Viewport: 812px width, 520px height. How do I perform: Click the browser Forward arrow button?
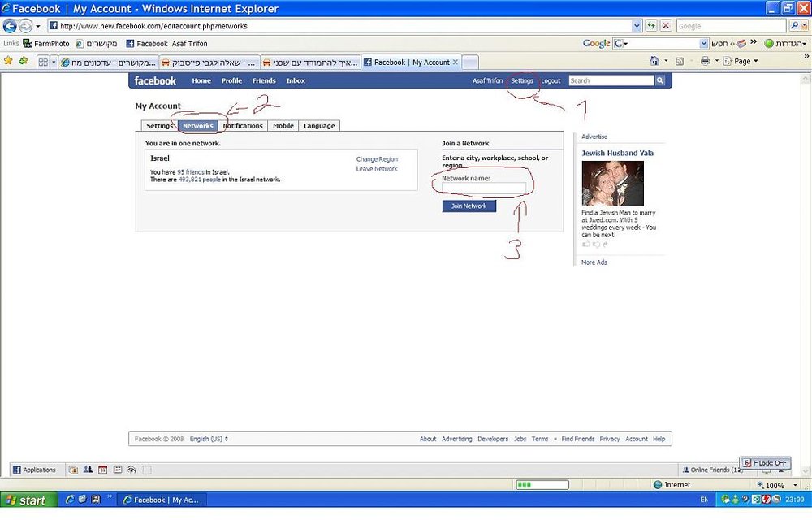point(25,25)
